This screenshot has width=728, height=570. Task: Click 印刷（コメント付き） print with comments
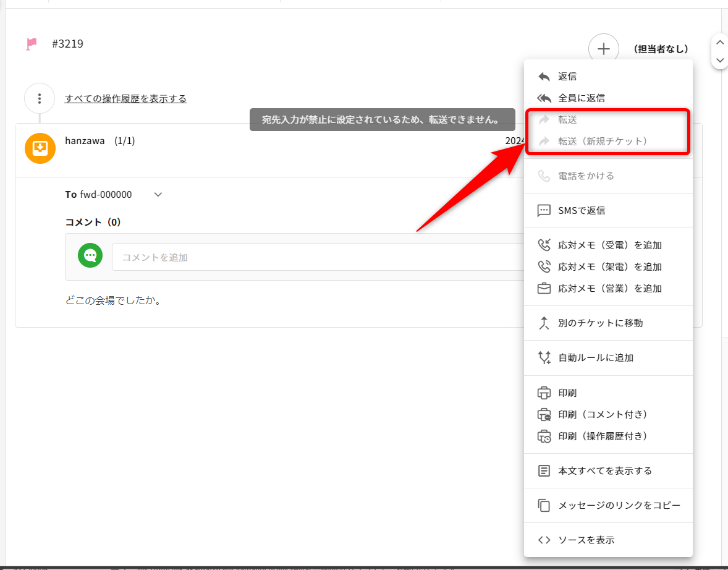(603, 415)
